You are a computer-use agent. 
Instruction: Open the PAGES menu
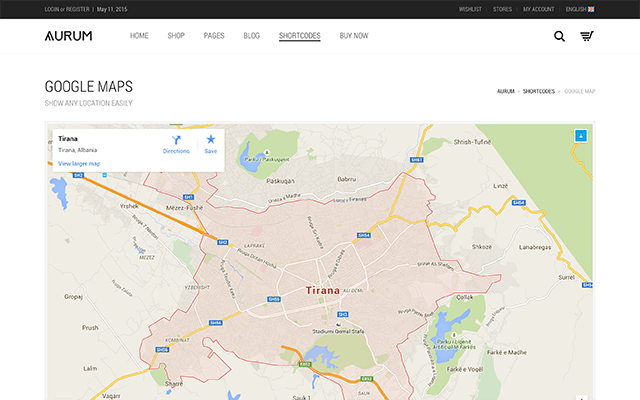tap(214, 36)
